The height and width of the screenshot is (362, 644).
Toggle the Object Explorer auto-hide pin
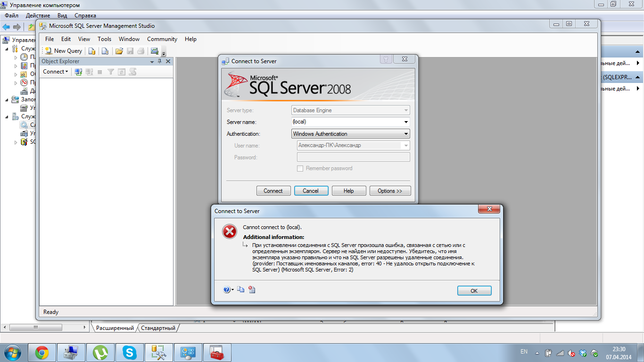click(x=160, y=61)
